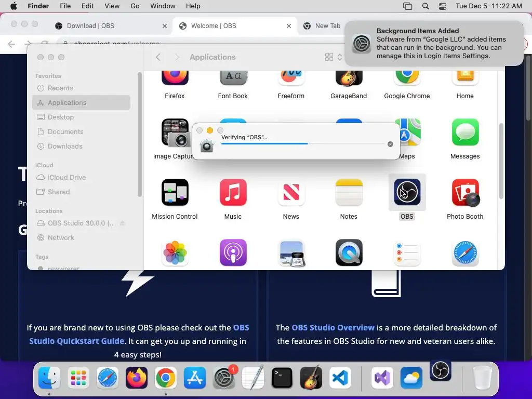The image size is (532, 399).
Task: Click the Background Items Added notification
Action: pos(434,44)
